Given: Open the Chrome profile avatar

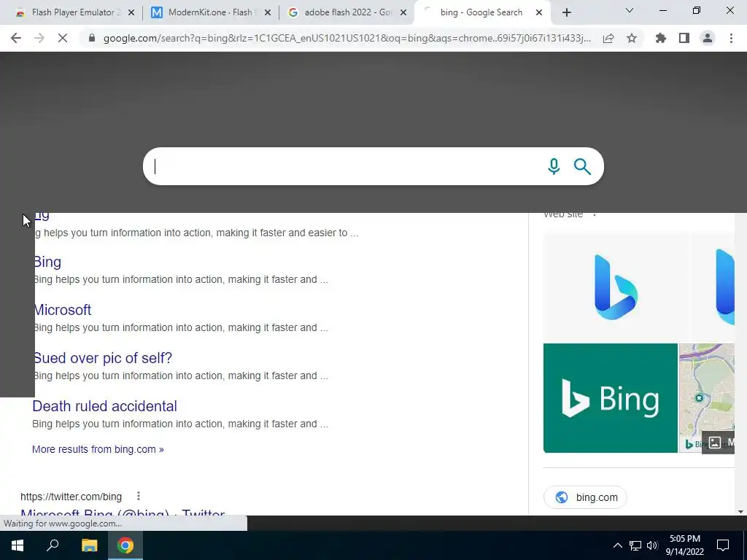Looking at the screenshot, I should click(x=708, y=38).
